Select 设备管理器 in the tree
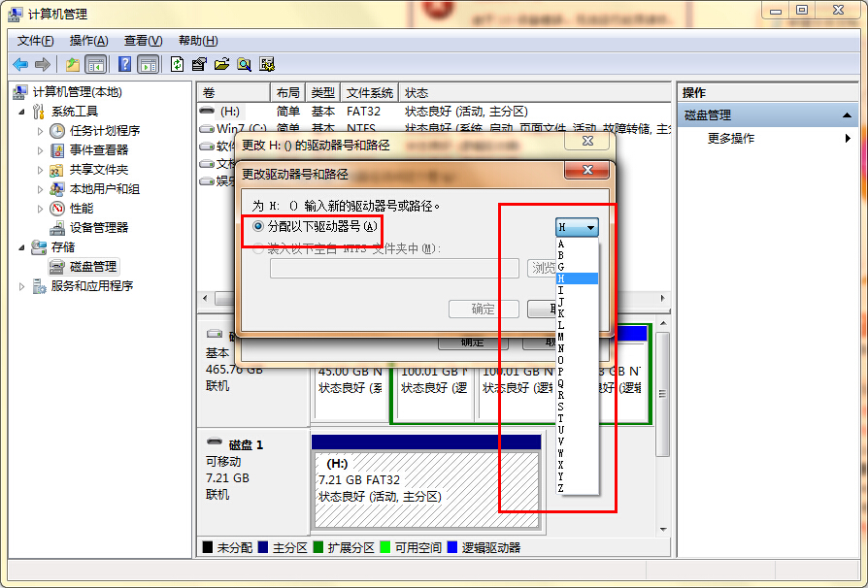Image resolution: width=868 pixels, height=588 pixels. click(x=98, y=227)
